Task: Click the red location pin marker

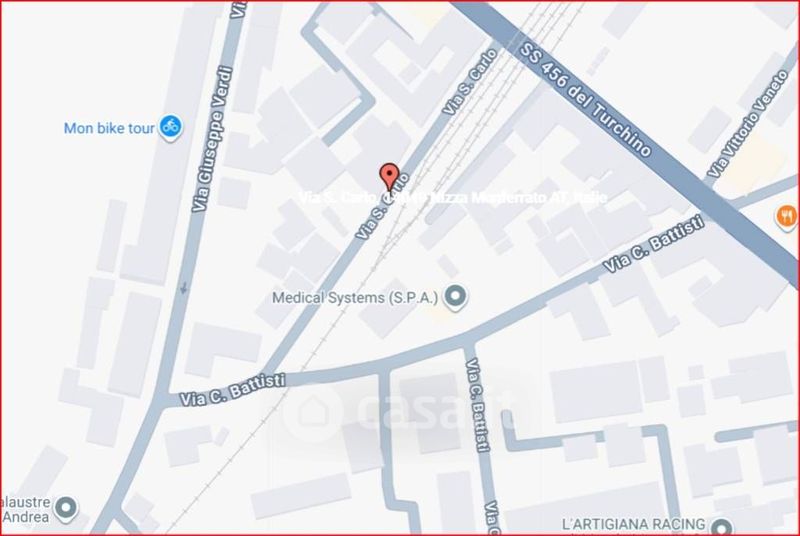Action: pos(390,177)
